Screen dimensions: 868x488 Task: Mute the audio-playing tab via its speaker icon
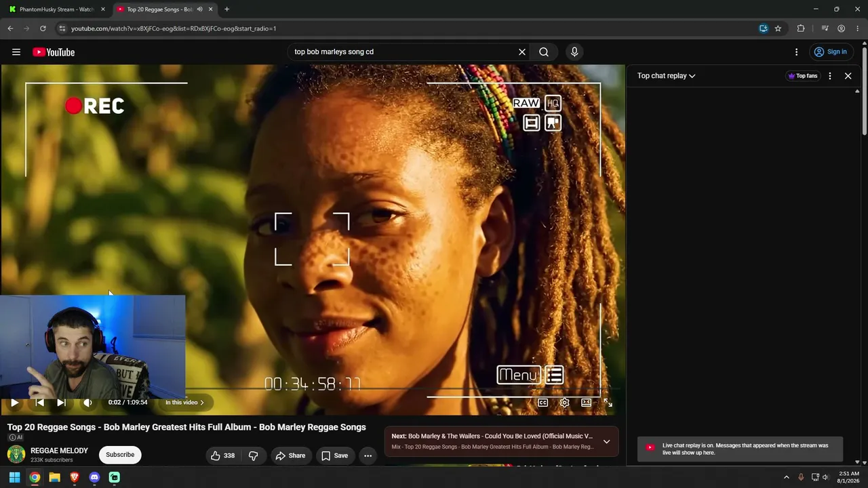click(199, 9)
